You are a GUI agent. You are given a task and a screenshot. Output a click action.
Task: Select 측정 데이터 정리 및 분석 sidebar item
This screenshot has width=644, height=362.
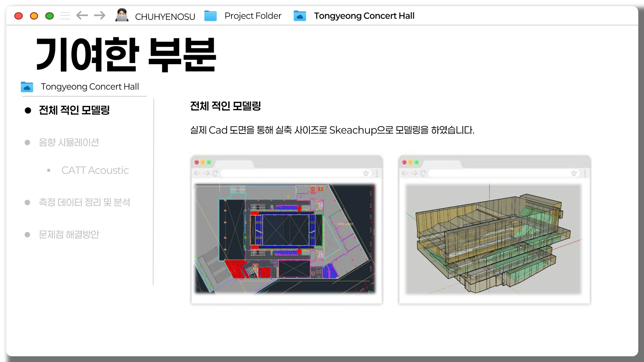click(x=84, y=202)
